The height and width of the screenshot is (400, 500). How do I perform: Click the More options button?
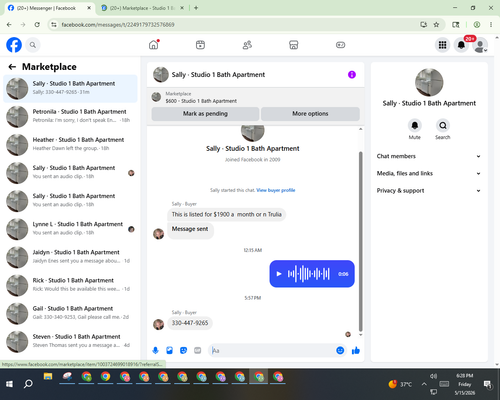click(310, 114)
